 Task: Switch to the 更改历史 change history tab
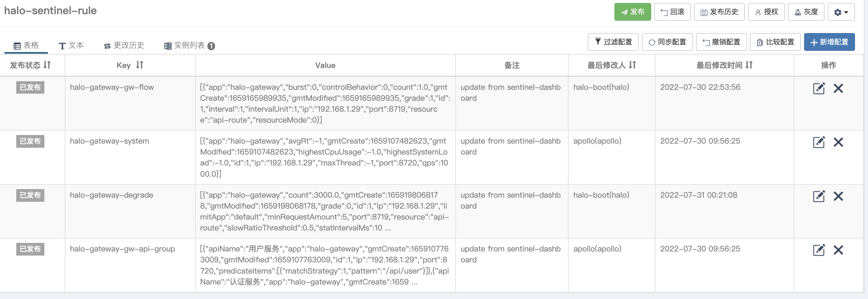point(124,45)
